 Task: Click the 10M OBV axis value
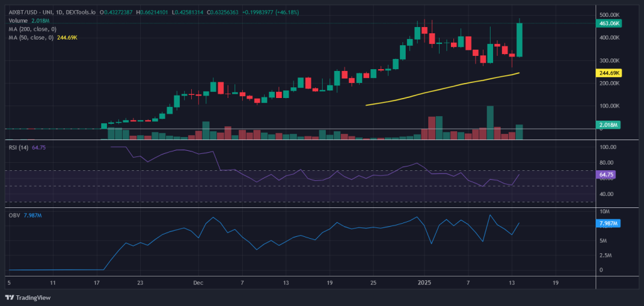(604, 212)
